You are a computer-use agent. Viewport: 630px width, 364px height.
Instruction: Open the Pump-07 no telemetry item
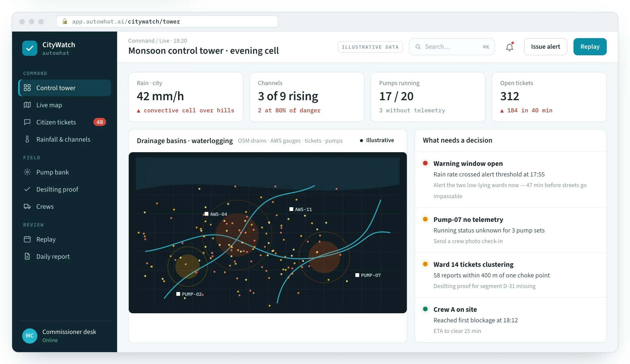pos(510,230)
